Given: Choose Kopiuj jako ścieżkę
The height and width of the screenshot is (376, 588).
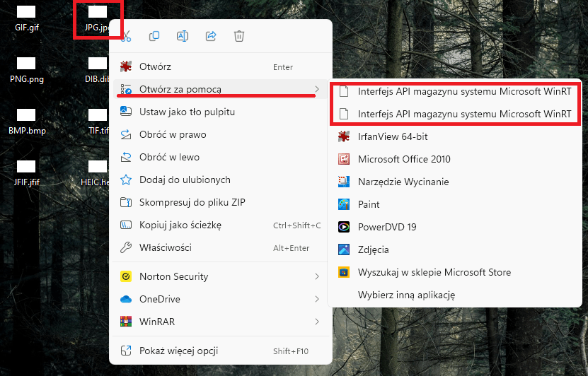Looking at the screenshot, I should (x=221, y=225).
